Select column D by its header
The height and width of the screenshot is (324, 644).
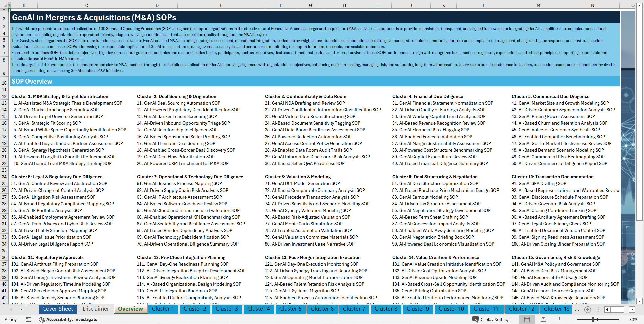(157, 5)
